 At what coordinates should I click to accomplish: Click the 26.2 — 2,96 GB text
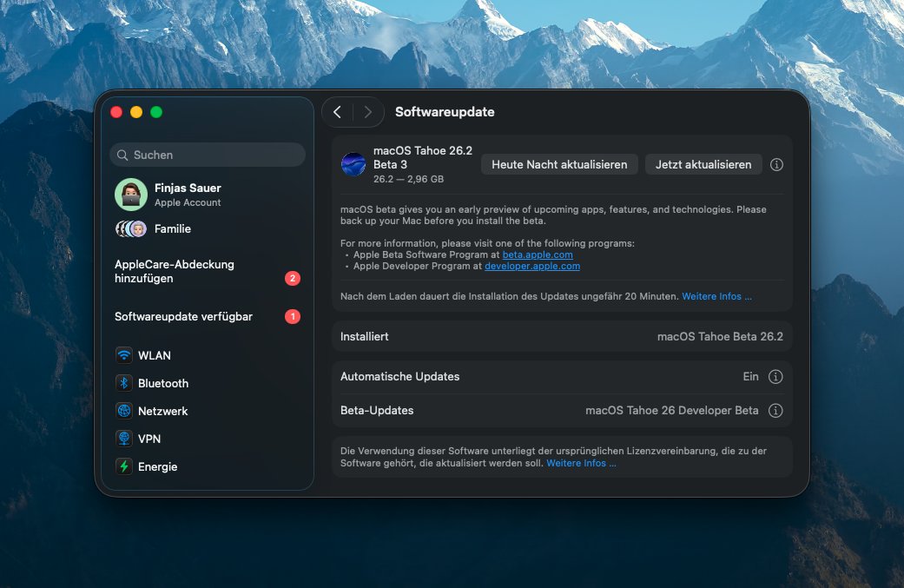point(408,179)
